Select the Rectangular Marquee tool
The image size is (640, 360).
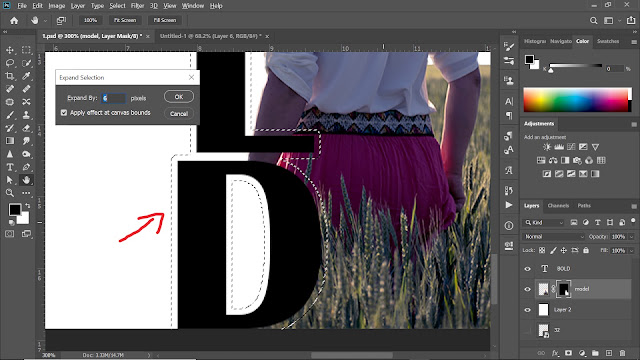(26, 50)
